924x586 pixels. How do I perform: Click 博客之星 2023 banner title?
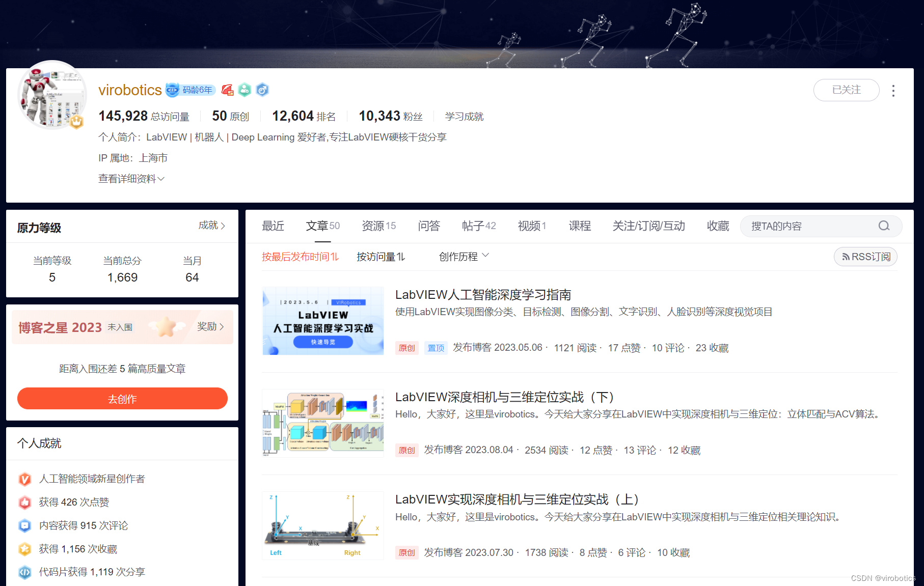pos(60,327)
